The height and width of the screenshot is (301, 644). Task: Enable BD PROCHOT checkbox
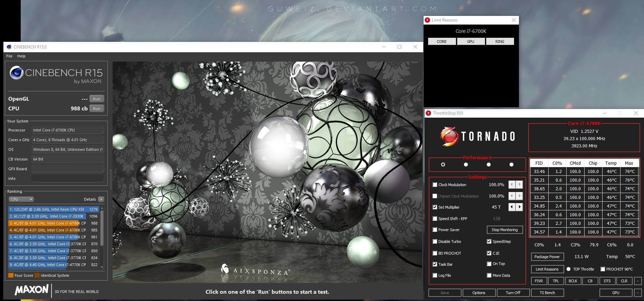pos(435,253)
